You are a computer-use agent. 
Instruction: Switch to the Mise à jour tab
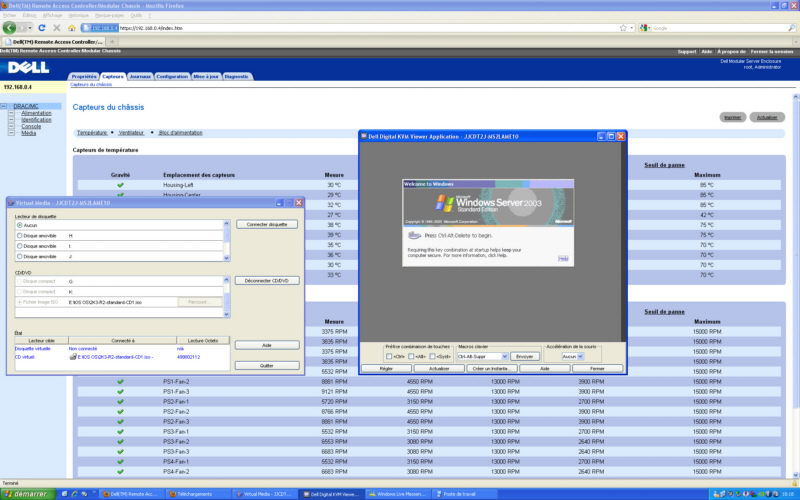[206, 76]
